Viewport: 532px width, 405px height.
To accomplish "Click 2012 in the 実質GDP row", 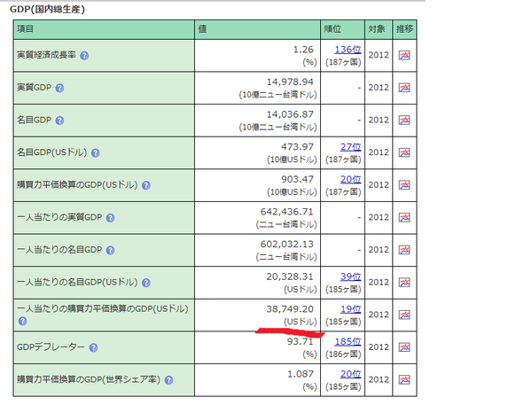I will (x=379, y=88).
